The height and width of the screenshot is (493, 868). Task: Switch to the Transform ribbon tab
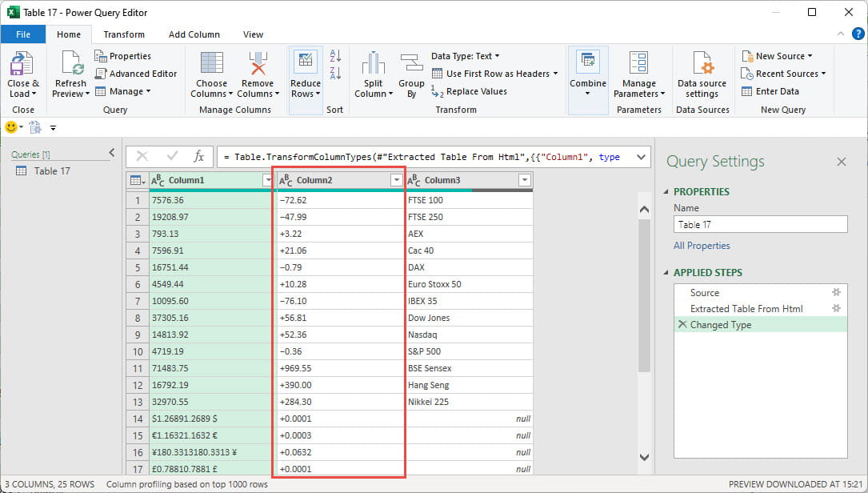pos(124,34)
